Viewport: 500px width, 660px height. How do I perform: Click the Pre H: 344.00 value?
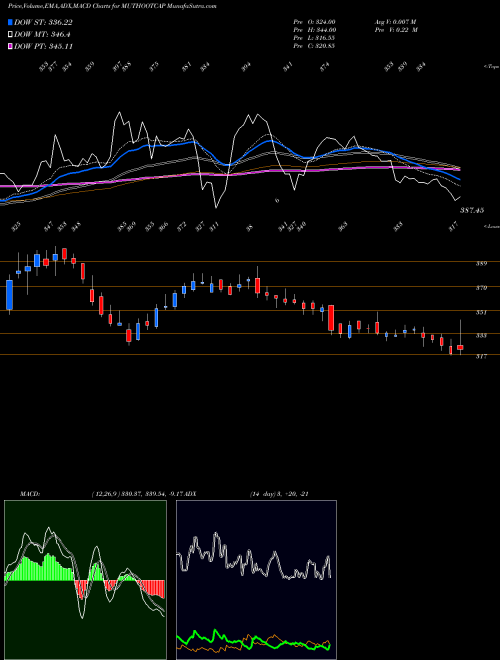pos(314,30)
